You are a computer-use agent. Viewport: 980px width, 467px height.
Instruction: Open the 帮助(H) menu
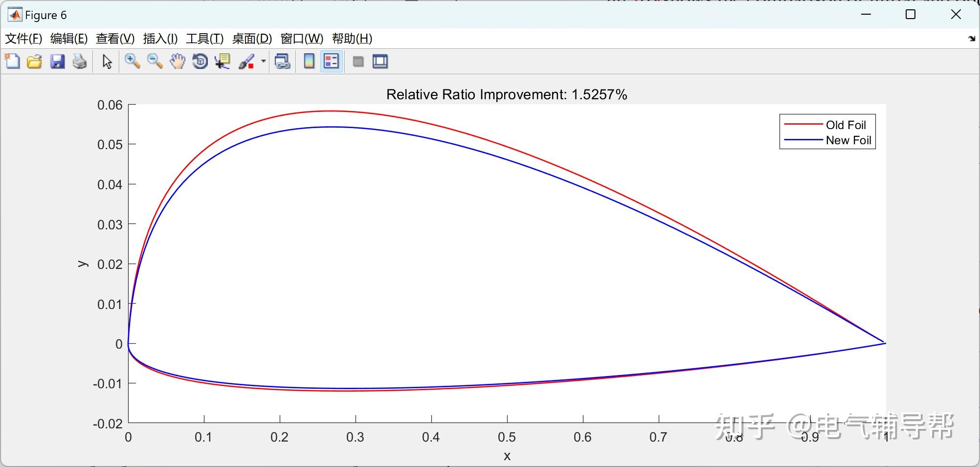click(x=352, y=39)
